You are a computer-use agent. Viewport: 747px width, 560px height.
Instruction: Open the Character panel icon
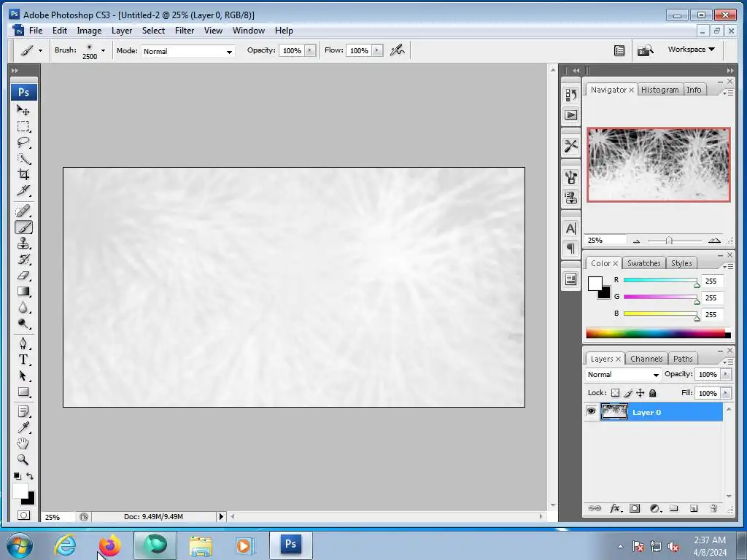570,228
